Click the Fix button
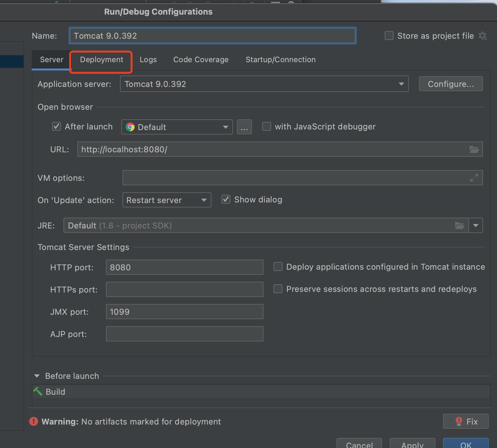Viewport: 497px width, 448px height. 466,421
